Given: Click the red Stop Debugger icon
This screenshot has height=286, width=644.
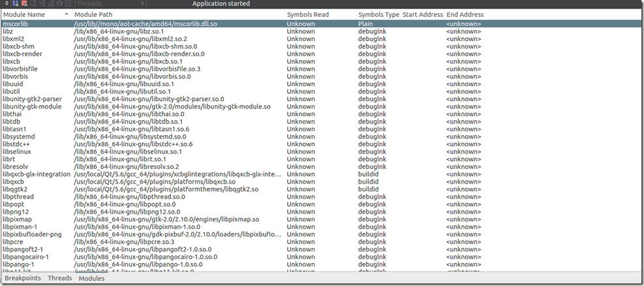Looking at the screenshot, I should point(24,3).
